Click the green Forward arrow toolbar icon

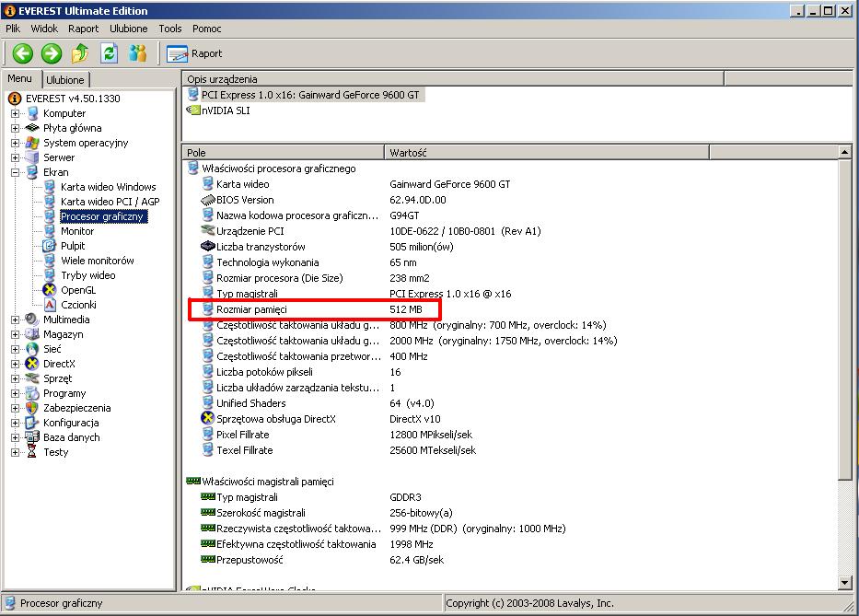[x=52, y=53]
